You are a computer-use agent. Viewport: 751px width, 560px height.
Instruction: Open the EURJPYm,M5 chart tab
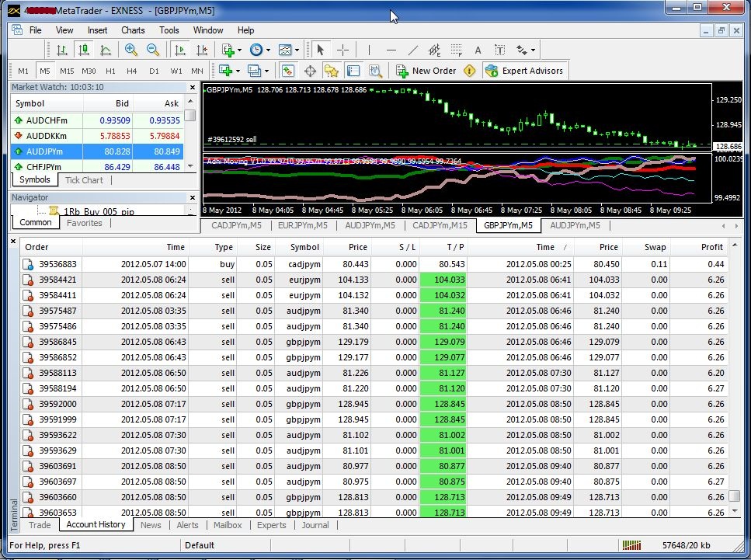coord(303,225)
